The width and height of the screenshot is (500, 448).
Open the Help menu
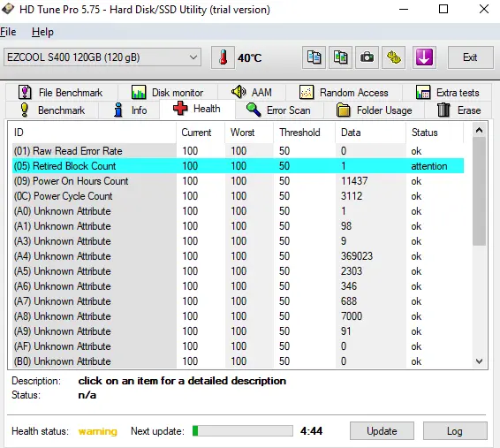42,32
